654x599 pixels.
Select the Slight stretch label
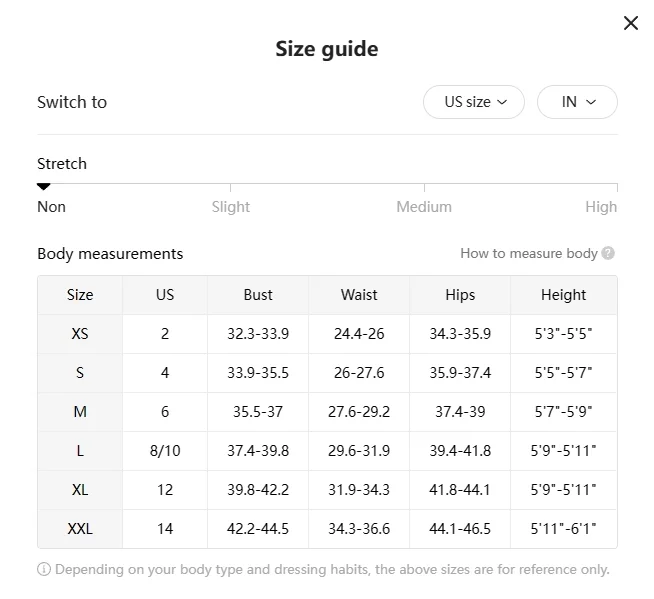pos(230,207)
